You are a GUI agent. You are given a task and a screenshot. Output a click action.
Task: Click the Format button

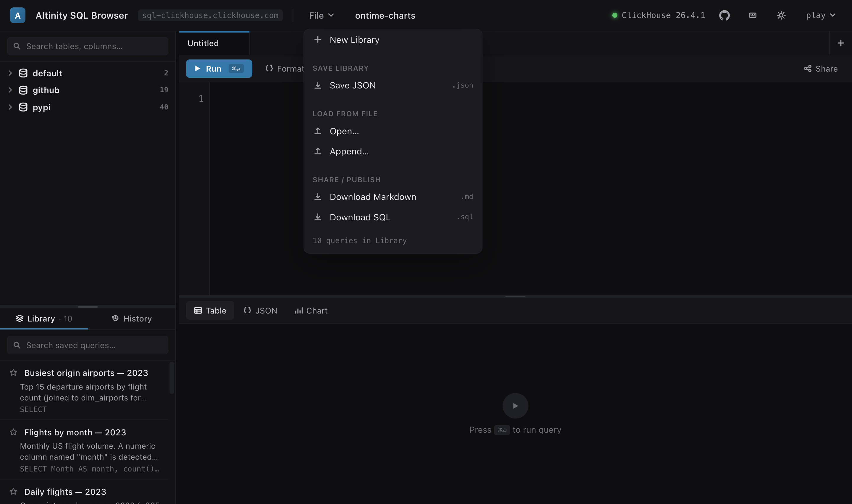click(x=285, y=69)
